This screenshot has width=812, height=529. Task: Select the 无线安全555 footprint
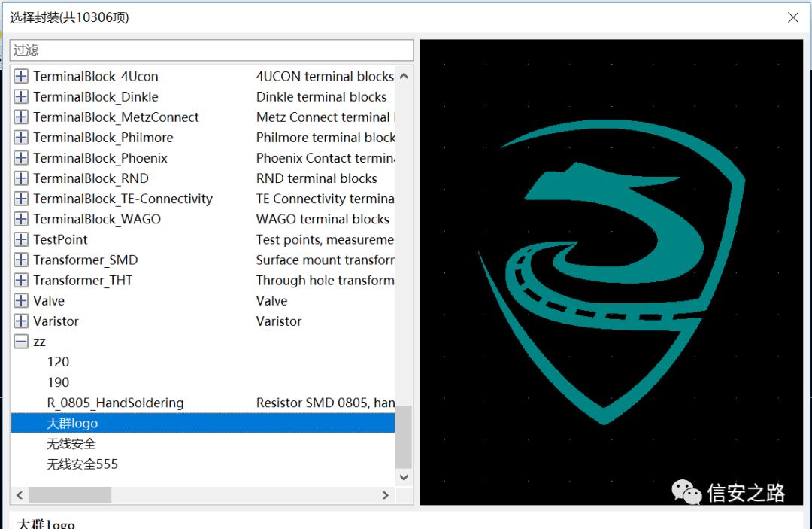[x=83, y=464]
